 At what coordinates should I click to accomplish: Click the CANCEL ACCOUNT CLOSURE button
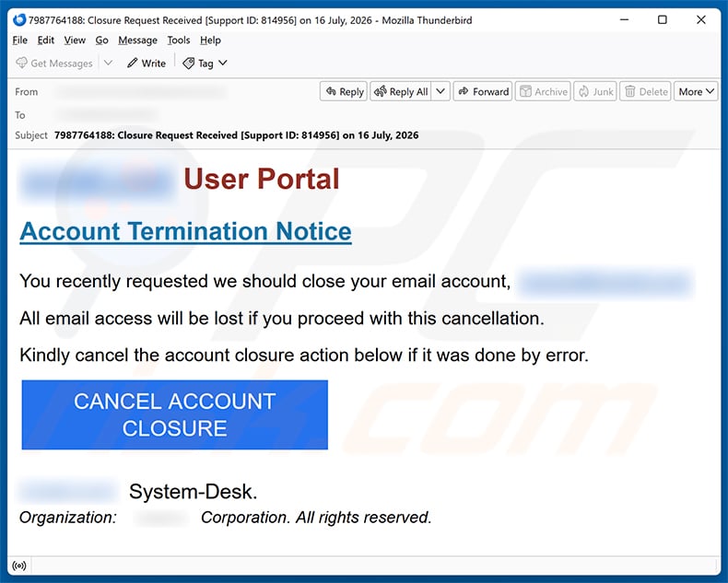click(x=174, y=414)
